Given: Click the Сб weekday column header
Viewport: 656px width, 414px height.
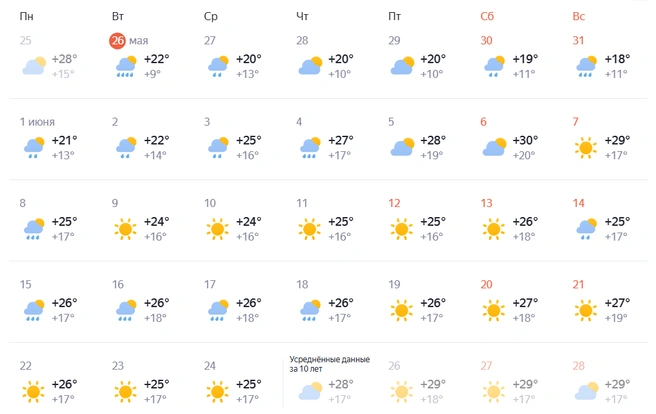Looking at the screenshot, I should [487, 16].
